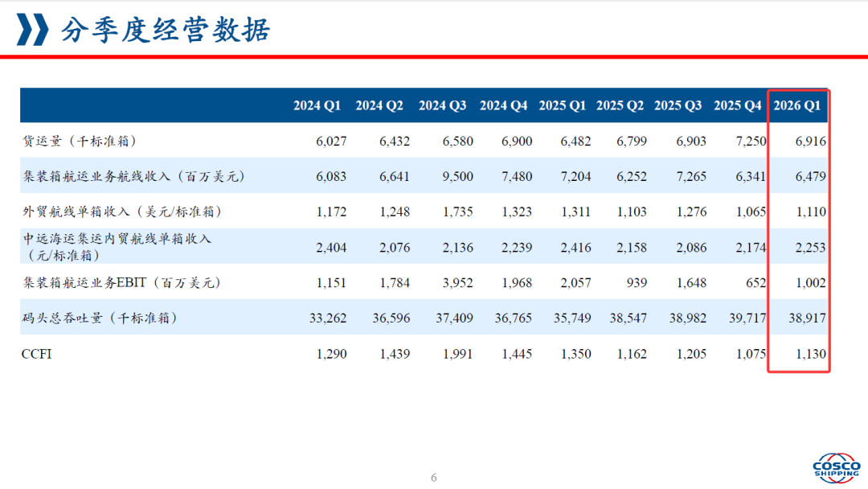Image resolution: width=868 pixels, height=489 pixels.
Task: Click the 集装箱航运业务EBIT row label
Action: [x=121, y=282]
